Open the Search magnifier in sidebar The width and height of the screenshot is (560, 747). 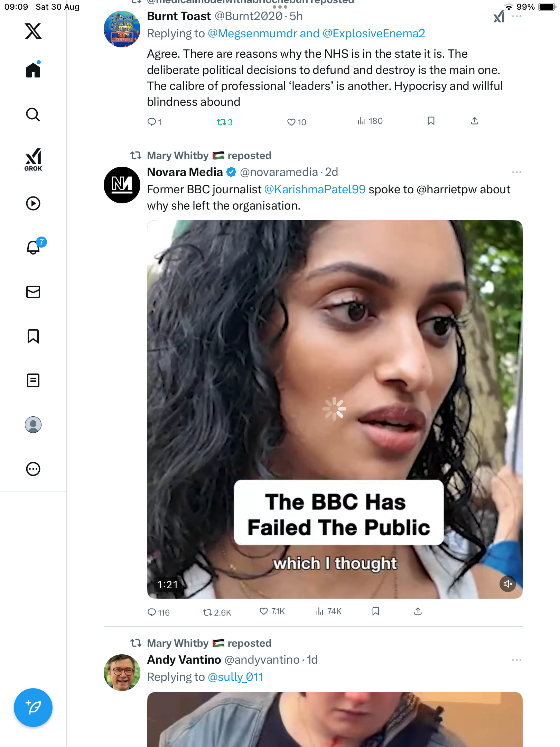click(x=33, y=114)
